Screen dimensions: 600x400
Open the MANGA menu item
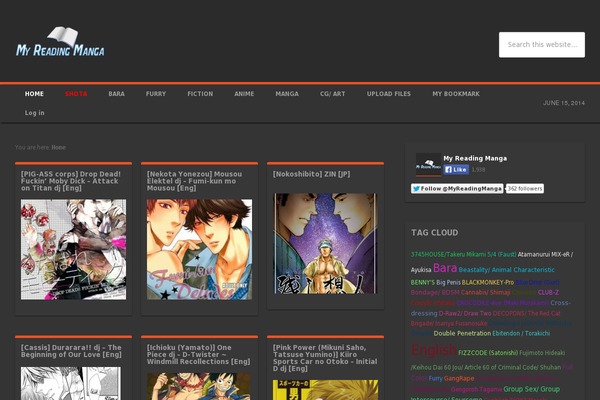(x=287, y=94)
